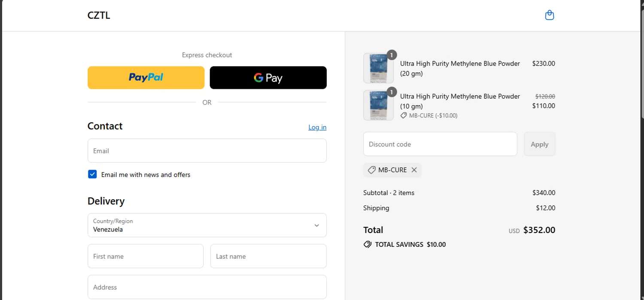Open the Log in link
The width and height of the screenshot is (644, 300).
[317, 127]
